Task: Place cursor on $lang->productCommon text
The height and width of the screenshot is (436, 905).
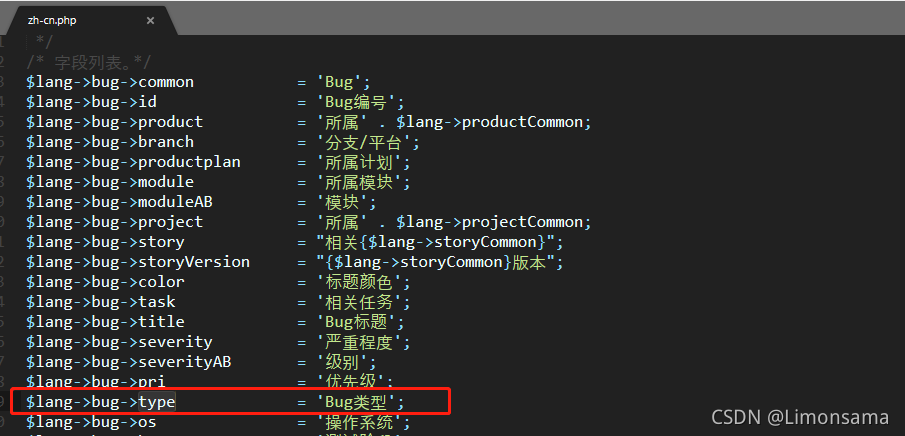Action: click(490, 122)
